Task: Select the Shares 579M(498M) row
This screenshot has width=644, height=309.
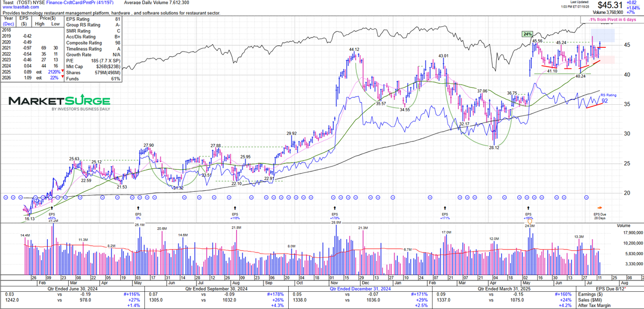Action: [x=94, y=73]
